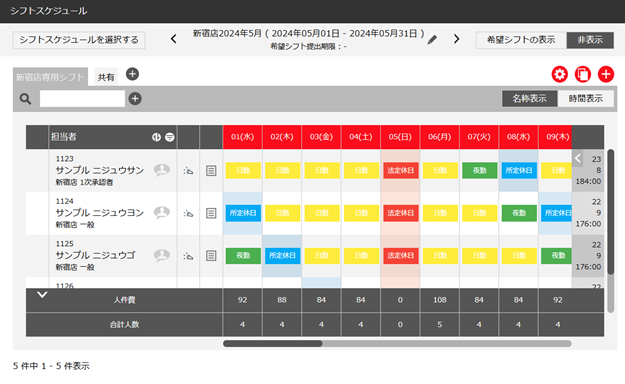Click the filter icon in 担当者 header
625x384 pixels.
click(170, 137)
